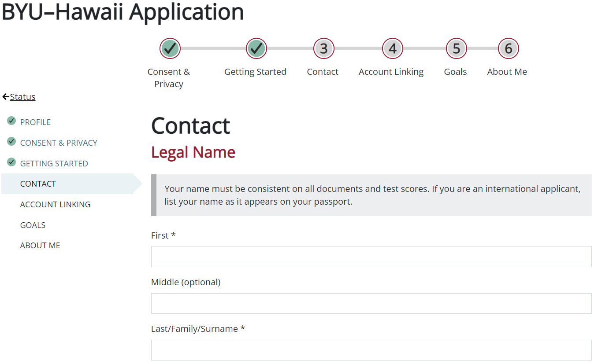Select step 3 Contact circle
Screen dimensions: 598x364
pyautogui.click(x=324, y=48)
